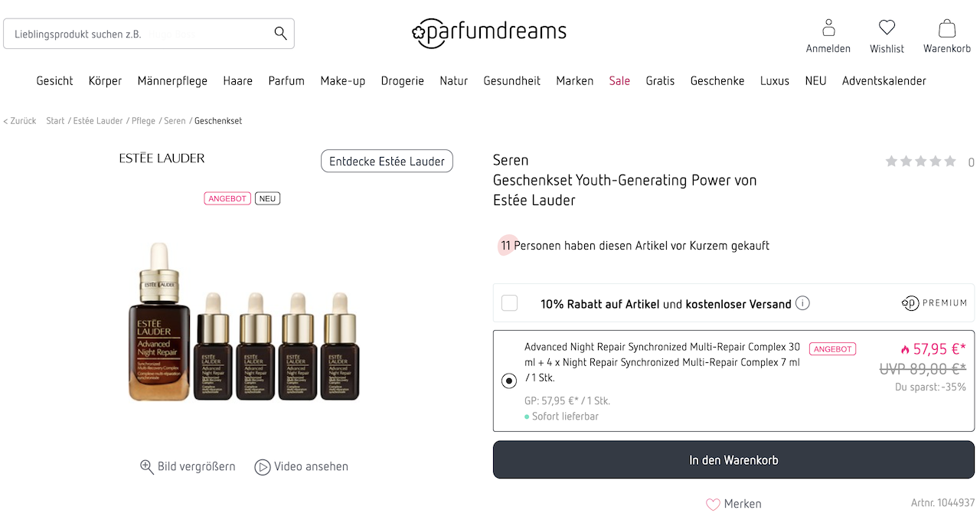980x526 pixels.
Task: Click the search magnifier icon
Action: 280,33
